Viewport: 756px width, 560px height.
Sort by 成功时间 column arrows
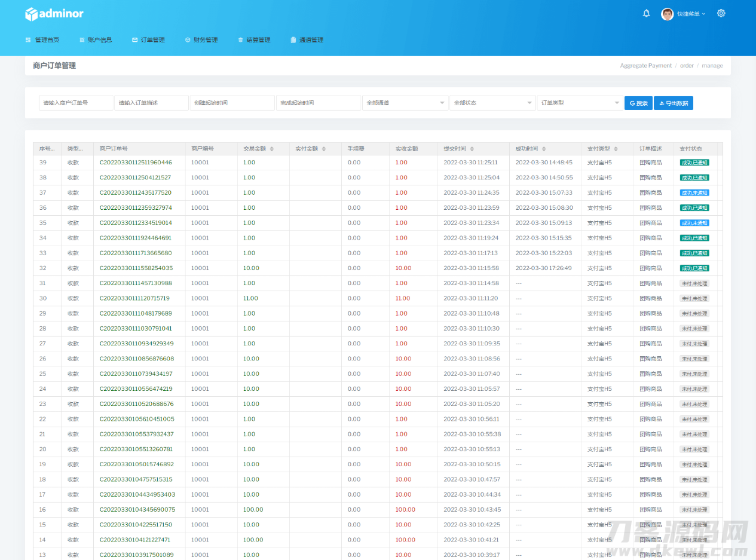click(x=544, y=149)
